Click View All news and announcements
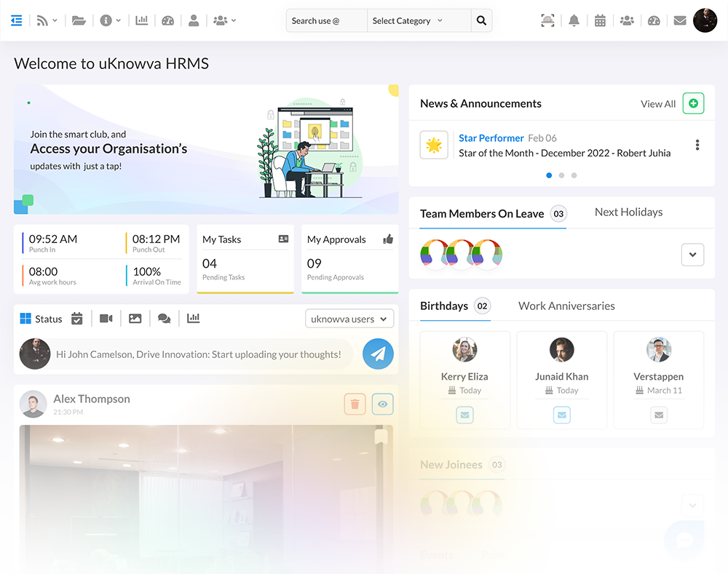Screen dimensions: 728x574 coord(657,103)
